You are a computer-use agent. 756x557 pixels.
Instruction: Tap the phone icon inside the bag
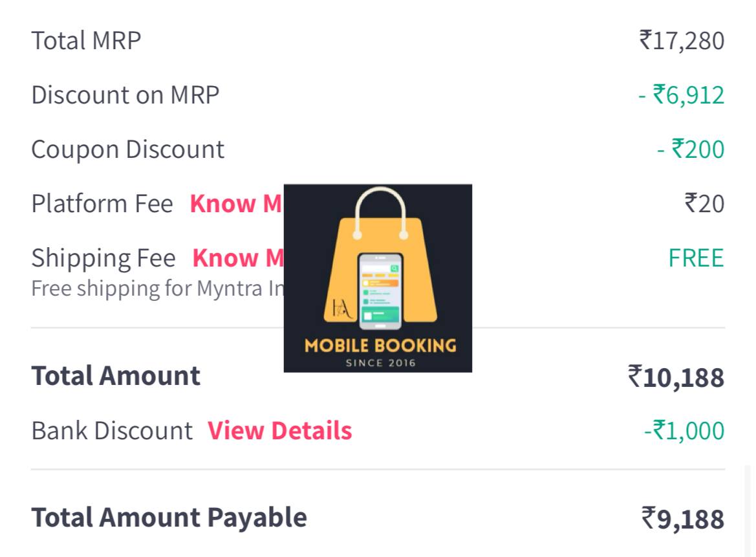pos(380,291)
